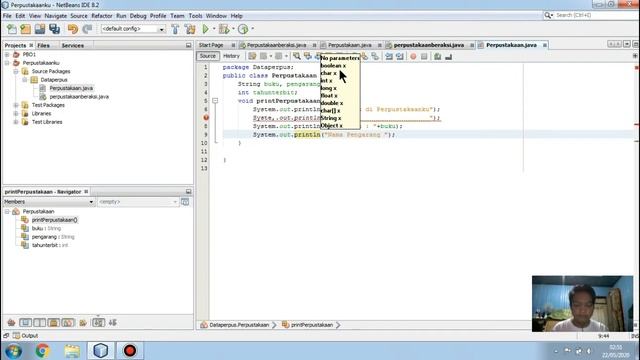The width and height of the screenshot is (640, 360).
Task: Open the Tools menu
Action: (196, 16)
